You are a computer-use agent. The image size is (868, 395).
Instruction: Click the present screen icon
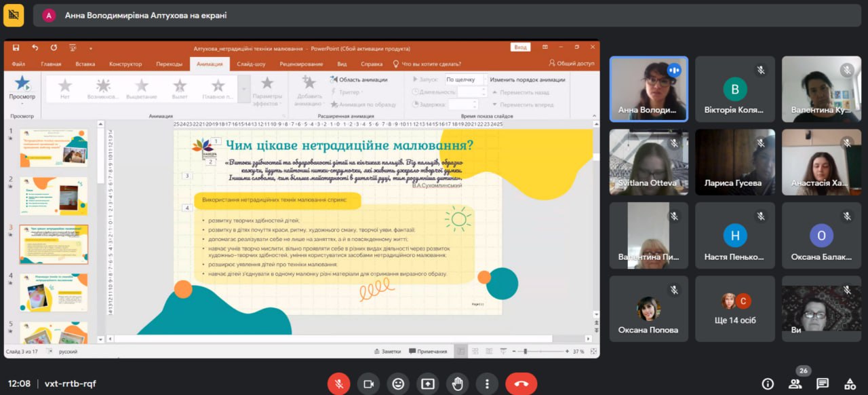point(428,383)
